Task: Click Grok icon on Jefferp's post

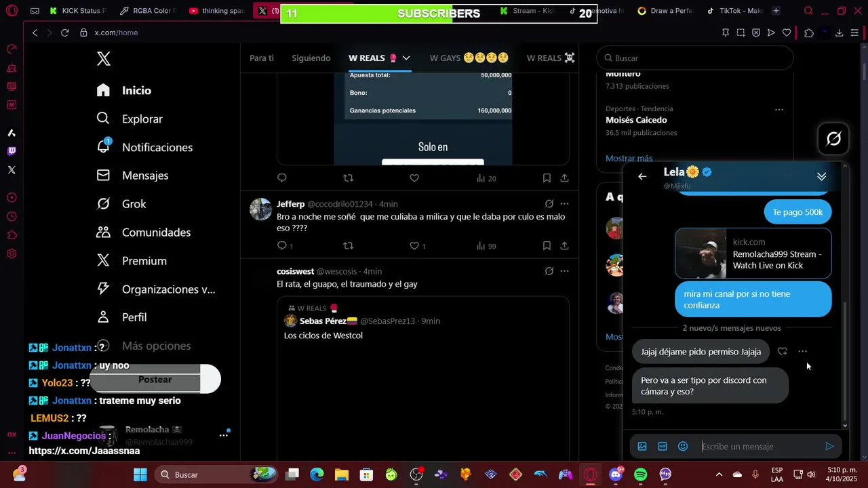Action: pyautogui.click(x=549, y=203)
